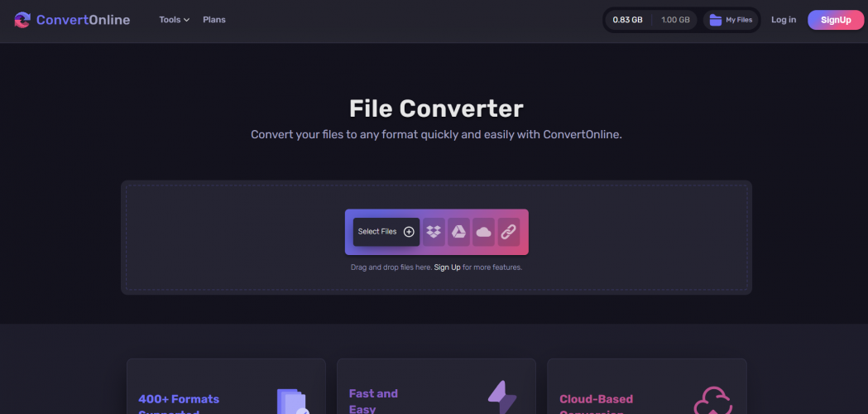
Task: Add a file by URL link icon
Action: point(508,232)
